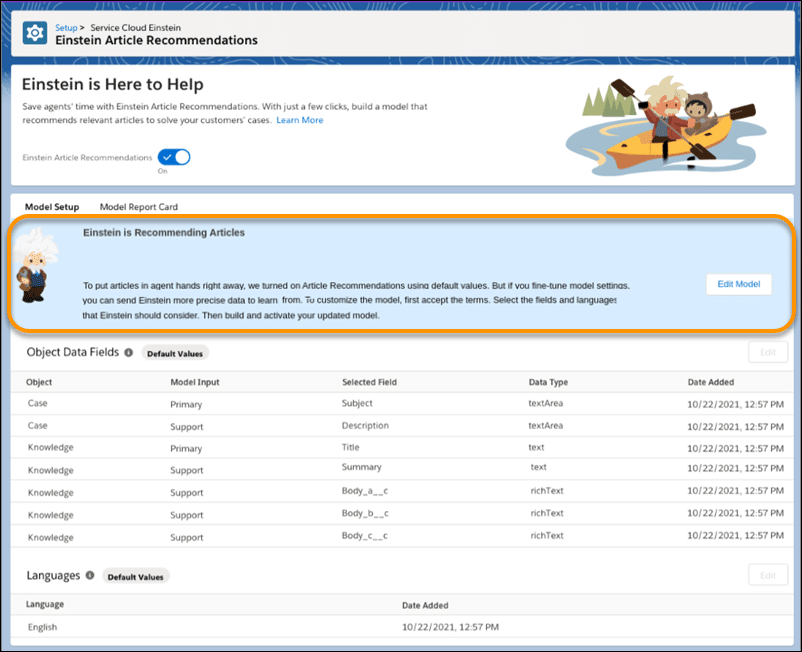Click the Date Added header in fields table
Screen dimensions: 802x652
711,382
